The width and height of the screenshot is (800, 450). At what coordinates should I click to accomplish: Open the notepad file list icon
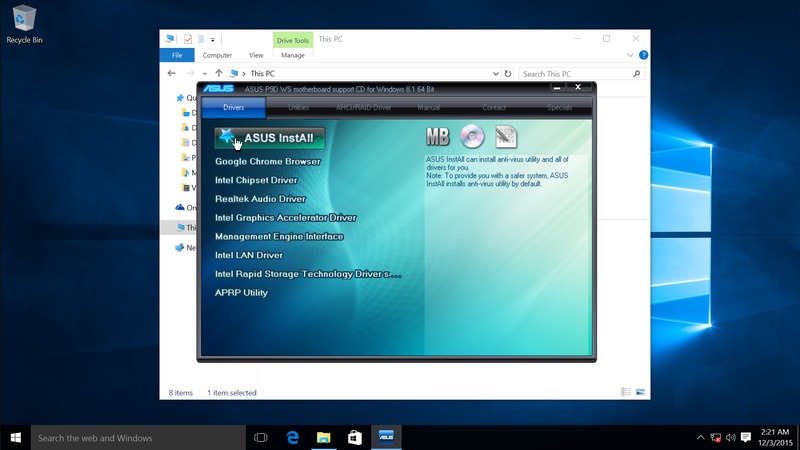506,137
